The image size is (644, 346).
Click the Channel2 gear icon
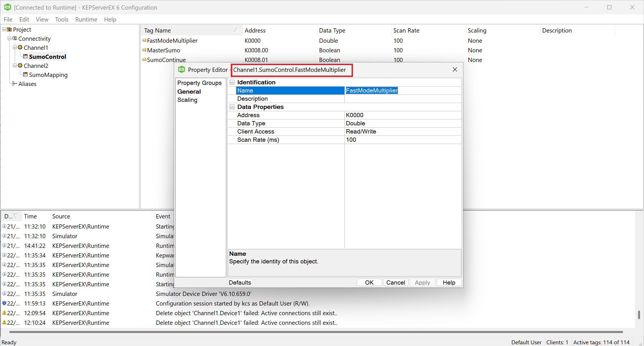(20, 65)
